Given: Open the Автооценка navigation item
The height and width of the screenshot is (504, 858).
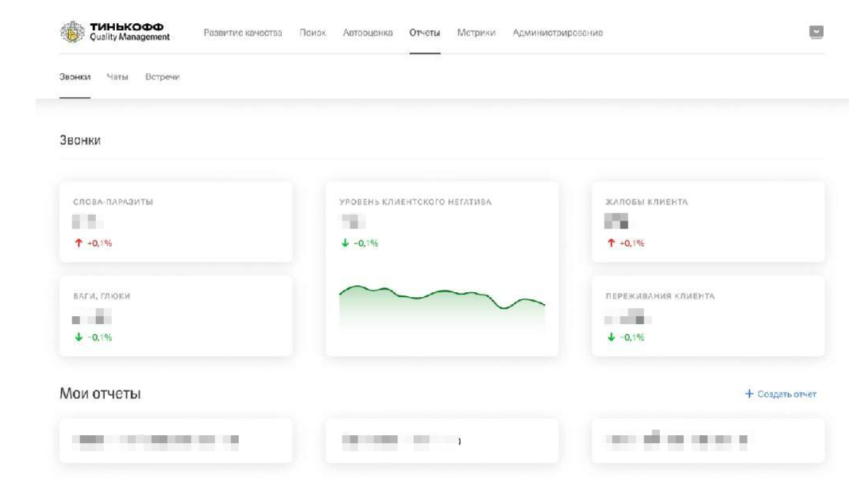Looking at the screenshot, I should click(x=368, y=33).
